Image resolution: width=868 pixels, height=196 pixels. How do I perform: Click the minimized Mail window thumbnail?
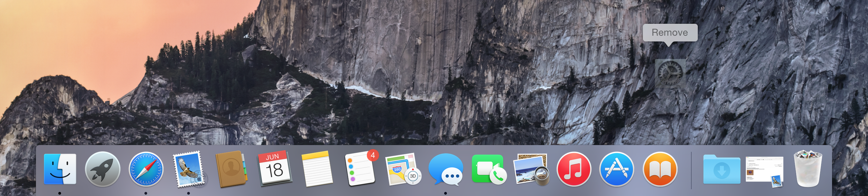(765, 172)
